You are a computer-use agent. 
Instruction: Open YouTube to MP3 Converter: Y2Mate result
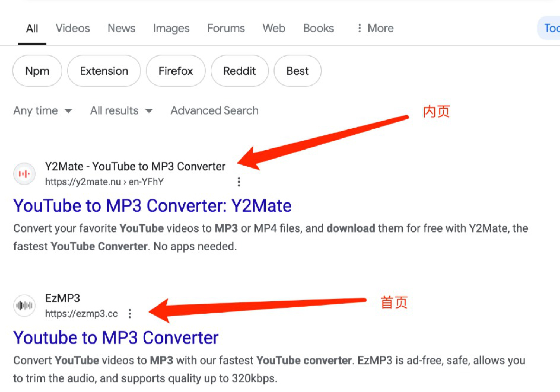[x=152, y=206]
